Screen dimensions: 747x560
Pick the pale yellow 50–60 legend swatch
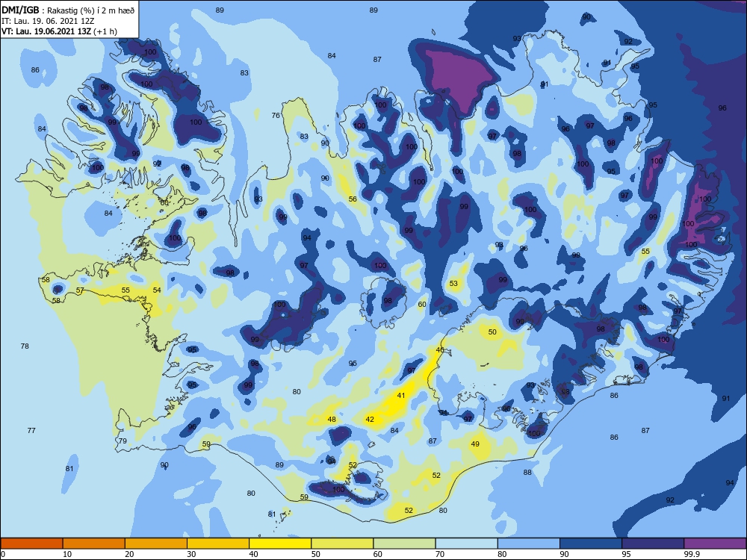(x=342, y=544)
